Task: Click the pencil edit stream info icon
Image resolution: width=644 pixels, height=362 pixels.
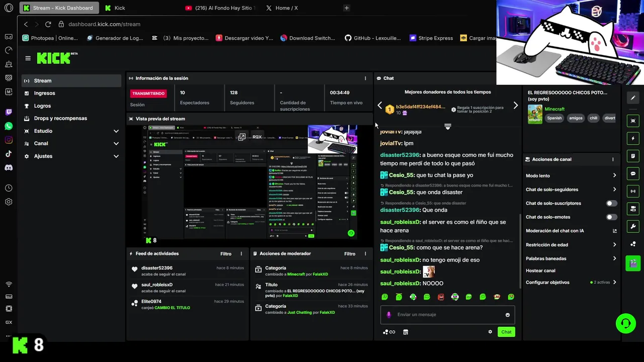Action: coord(633,98)
